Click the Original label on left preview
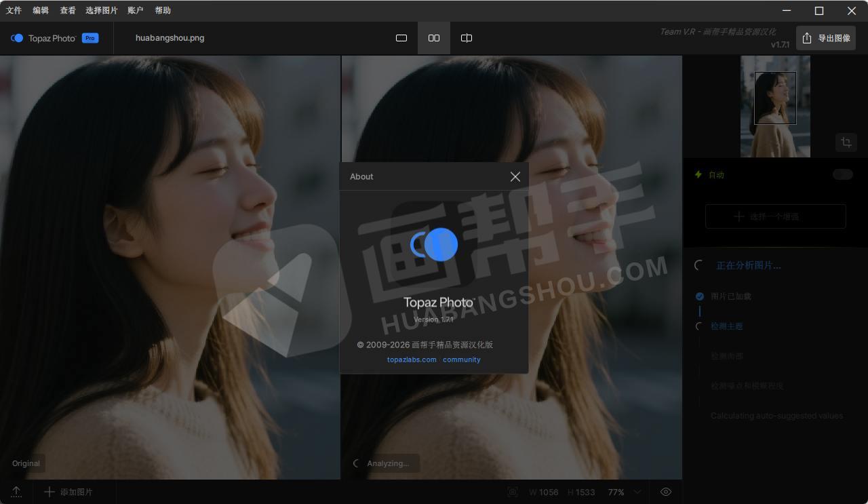 point(26,463)
